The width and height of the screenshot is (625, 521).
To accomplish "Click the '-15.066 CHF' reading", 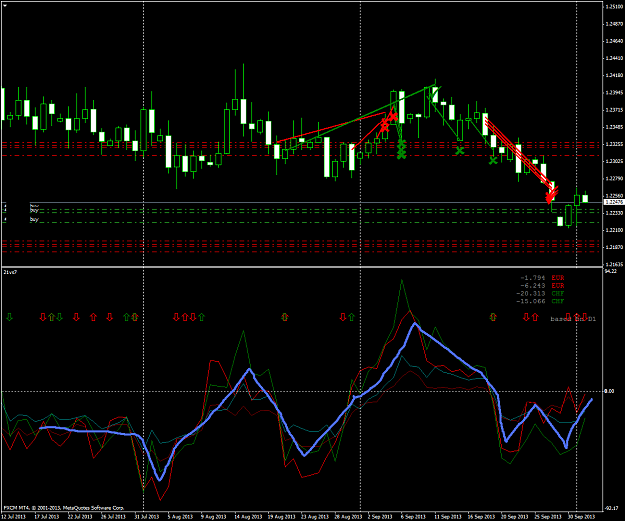I will [540, 301].
